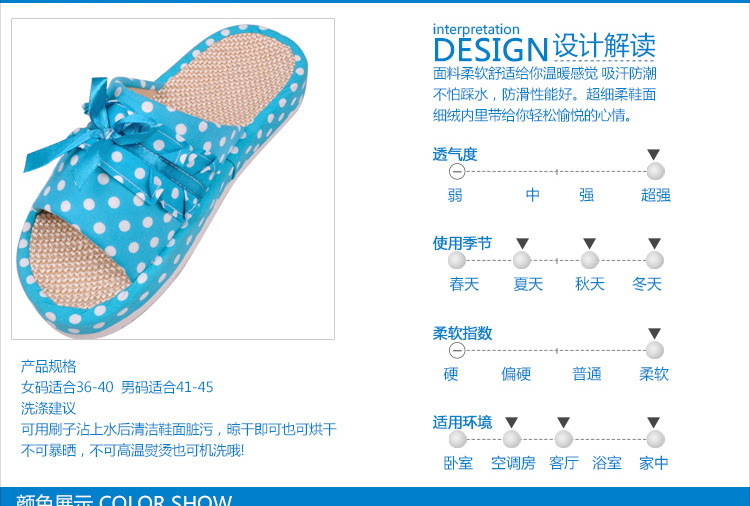Click the triangle marker above 空调房

[x=511, y=422]
